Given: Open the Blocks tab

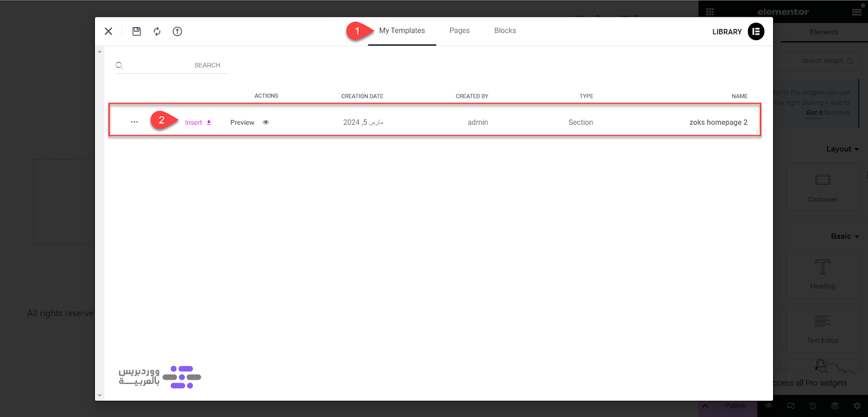Looking at the screenshot, I should pos(505,31).
